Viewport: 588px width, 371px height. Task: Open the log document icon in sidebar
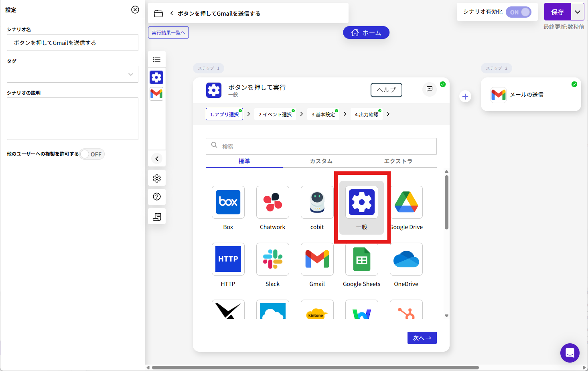point(157,217)
